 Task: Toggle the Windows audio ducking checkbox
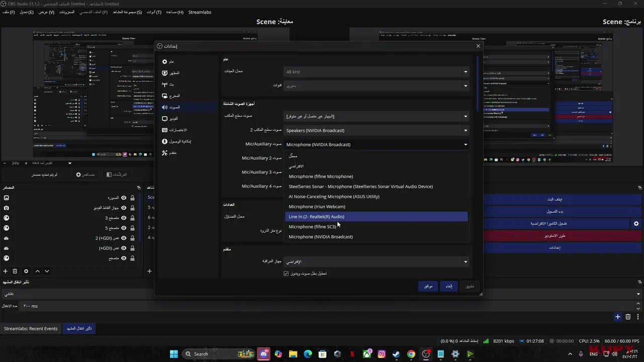(x=286, y=274)
